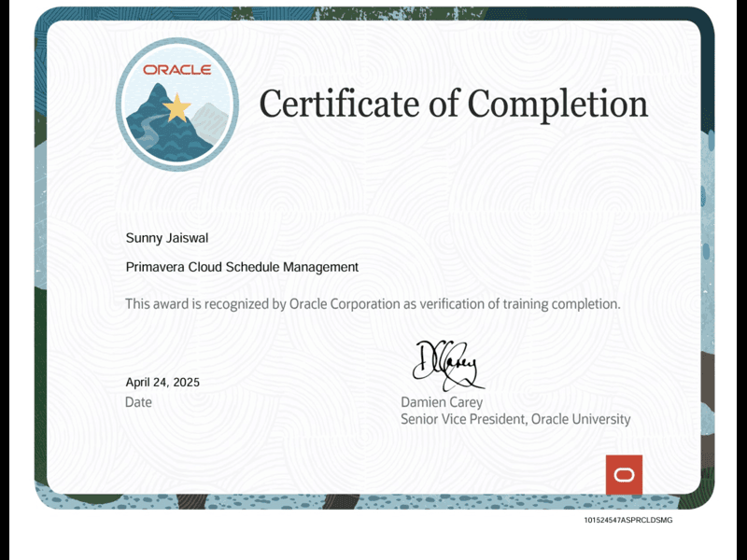This screenshot has width=747, height=560.
Task: Select the recipient name Sunny Jaiswal
Action: [167, 238]
